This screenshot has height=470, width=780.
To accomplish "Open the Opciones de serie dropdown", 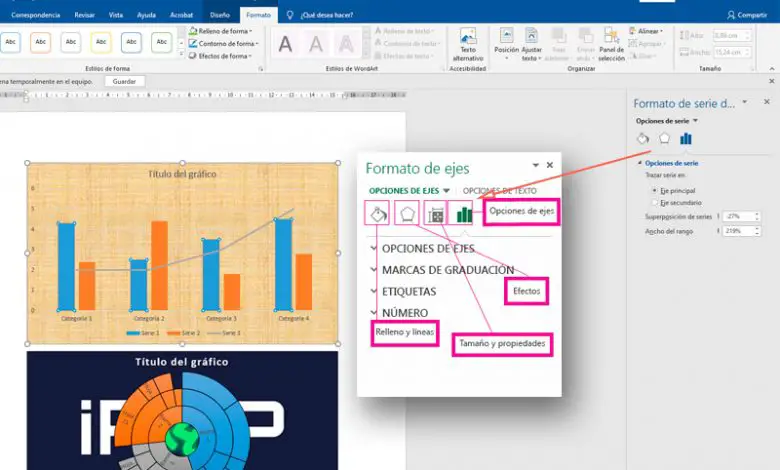I will 667,121.
